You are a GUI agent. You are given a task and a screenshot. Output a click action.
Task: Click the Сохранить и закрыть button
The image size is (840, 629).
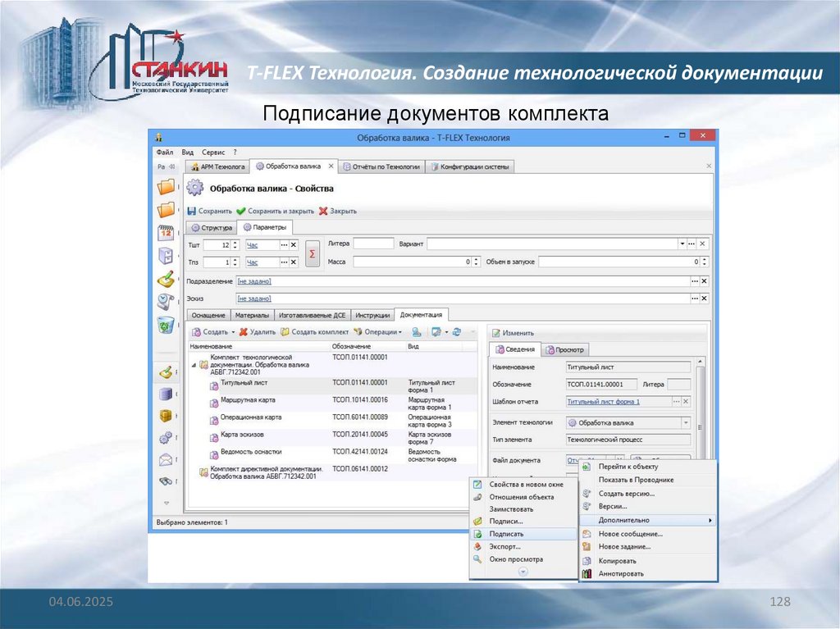(x=276, y=211)
